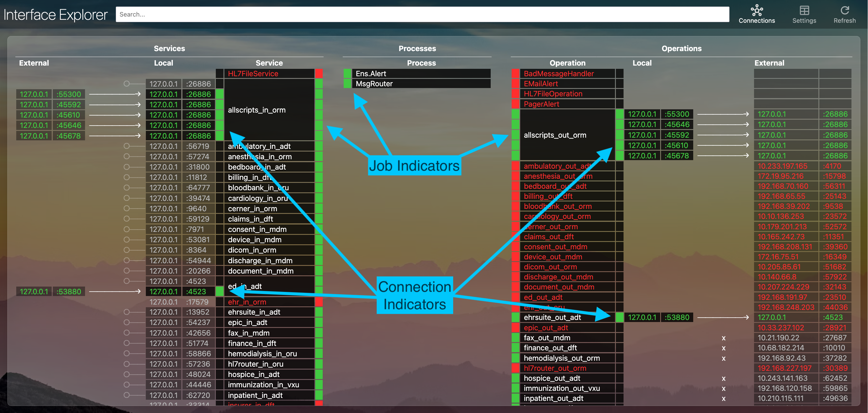Click the green job indicator next to MsgRouter
The image size is (868, 413).
(x=347, y=84)
